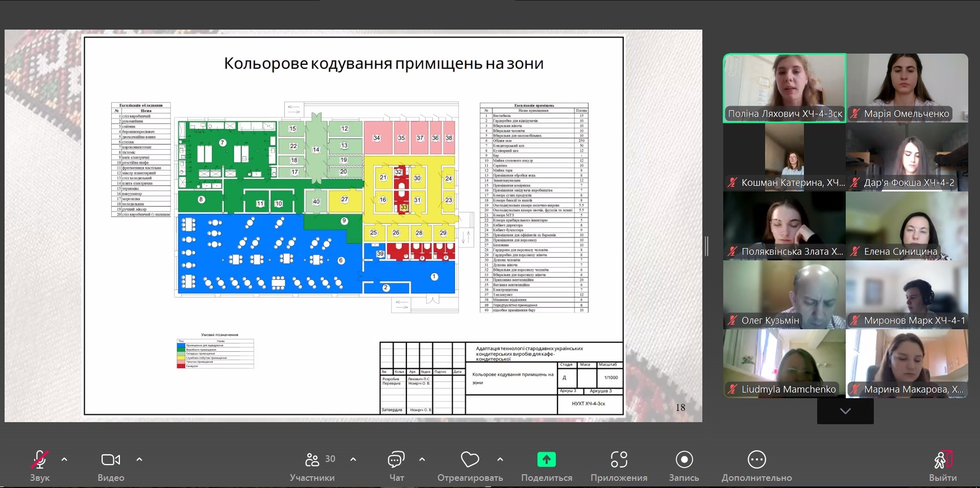The image size is (980, 488).
Task: Expand reactions options arrow beside Отреагировать
Action: coord(500,459)
